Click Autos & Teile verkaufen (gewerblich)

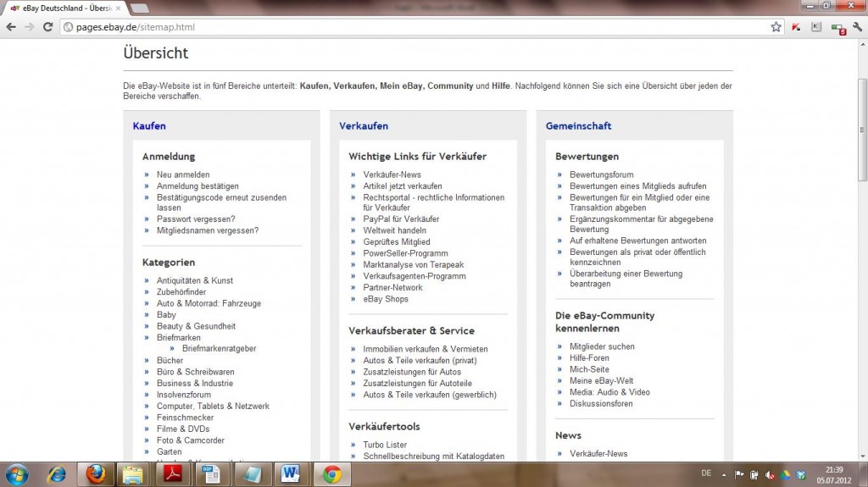tap(430, 395)
